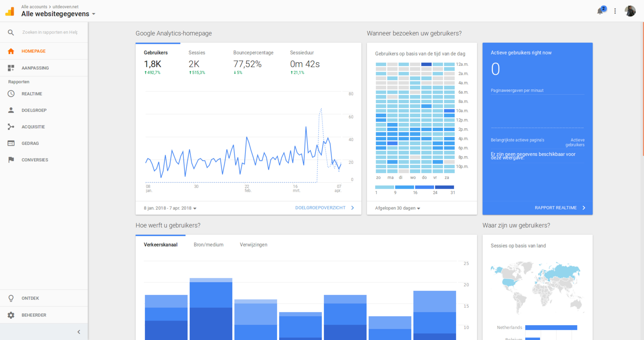
Task: Open the REALTIME reports section
Action: tap(44, 94)
